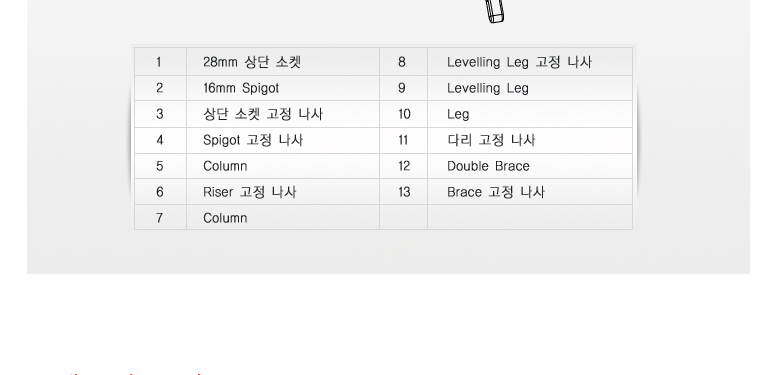Click the 'Column' cell in row 5
This screenshot has width=777, height=375.
283,166
